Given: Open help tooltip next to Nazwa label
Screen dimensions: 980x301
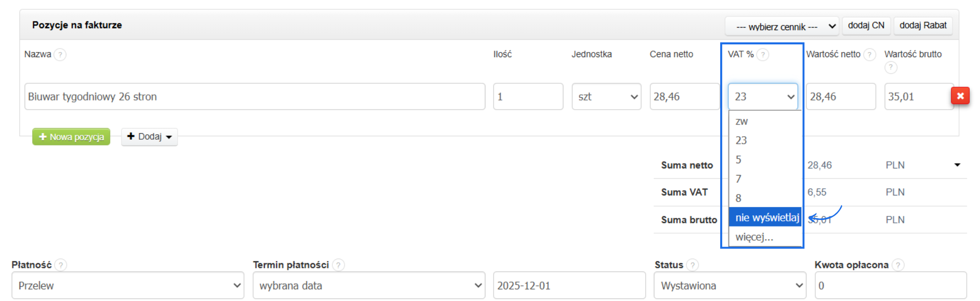Looking at the screenshot, I should pyautogui.click(x=60, y=54).
